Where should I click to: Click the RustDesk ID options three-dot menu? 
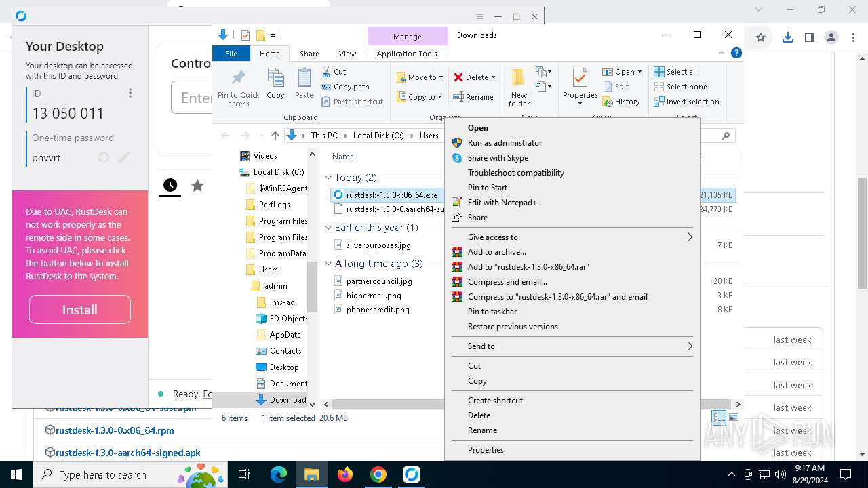click(x=130, y=93)
